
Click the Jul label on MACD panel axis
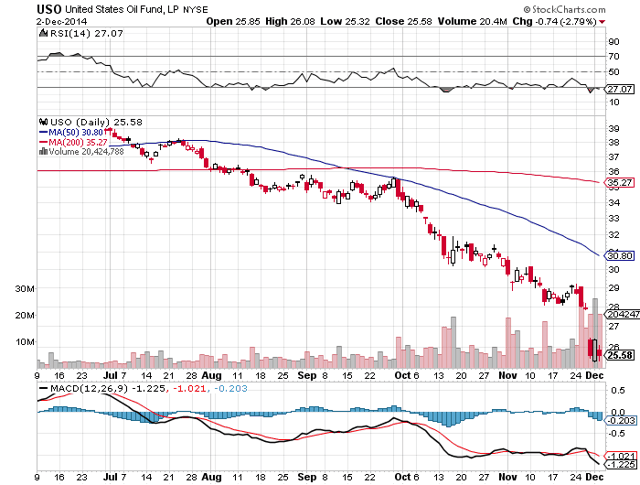click(110, 477)
